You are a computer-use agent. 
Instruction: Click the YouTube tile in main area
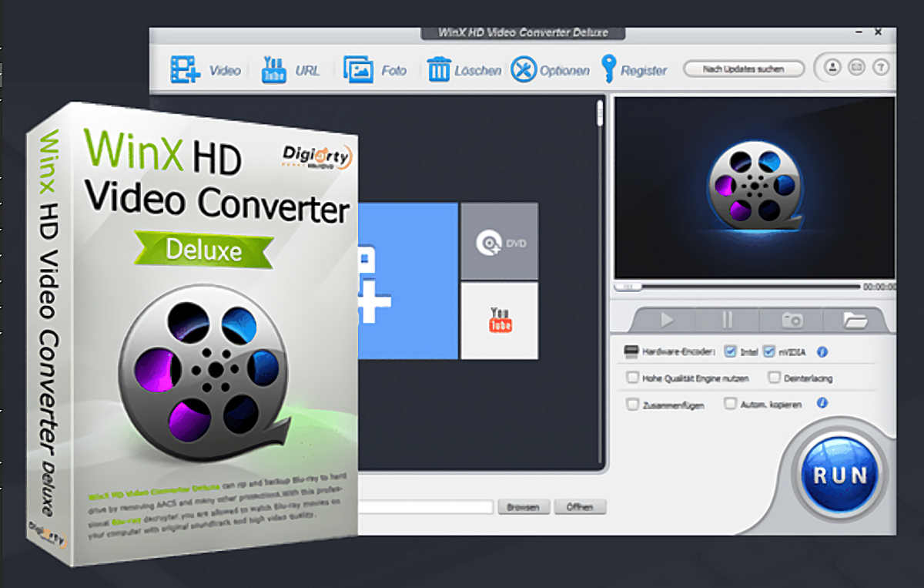coord(500,320)
